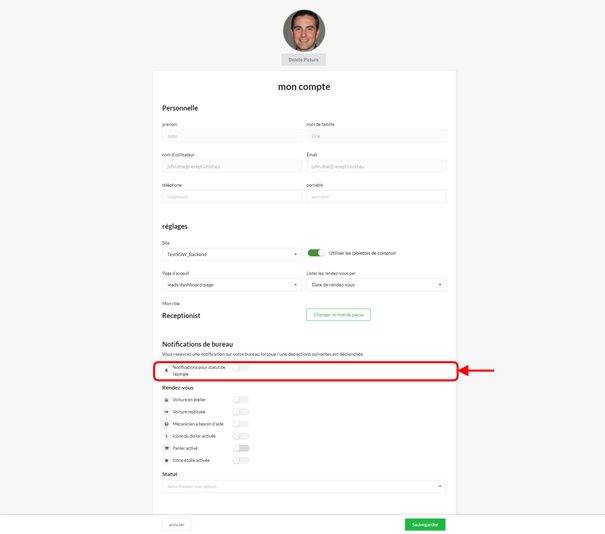Toggle the Panier activé switch
This screenshot has width=605, height=534.
(x=241, y=448)
